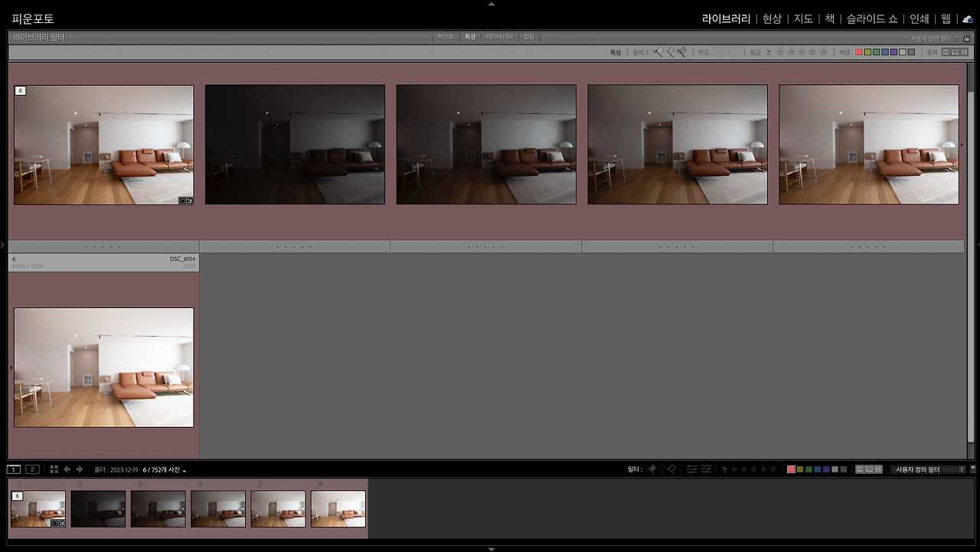Expand the right panel with edge arrow
The width and height of the screenshot is (980, 552).
tap(977, 244)
